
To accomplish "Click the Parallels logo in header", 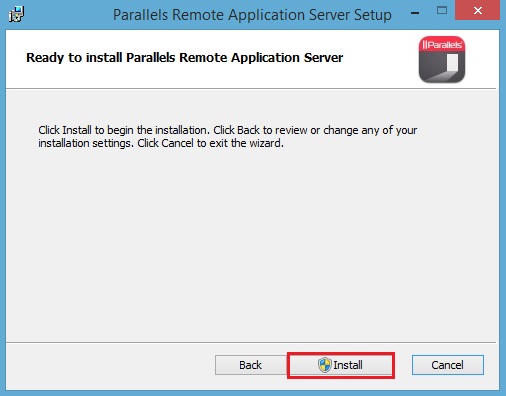I will (442, 59).
